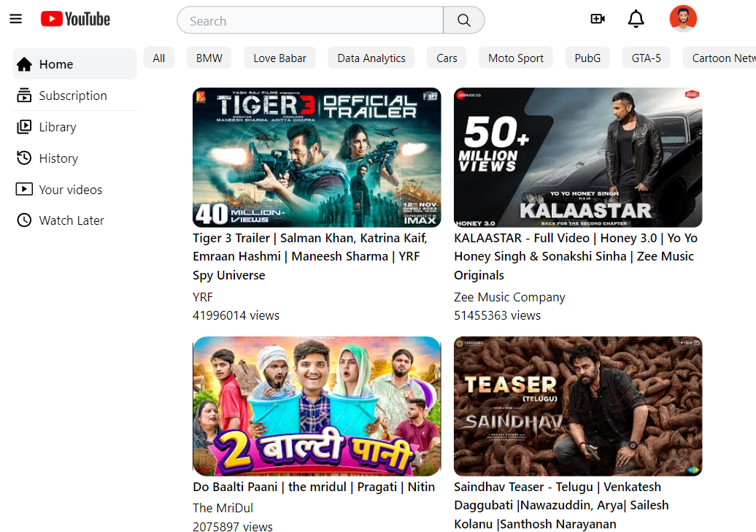Screen dimensions: 756x532
Task: Open Subscription in sidebar
Action: pyautogui.click(x=74, y=96)
